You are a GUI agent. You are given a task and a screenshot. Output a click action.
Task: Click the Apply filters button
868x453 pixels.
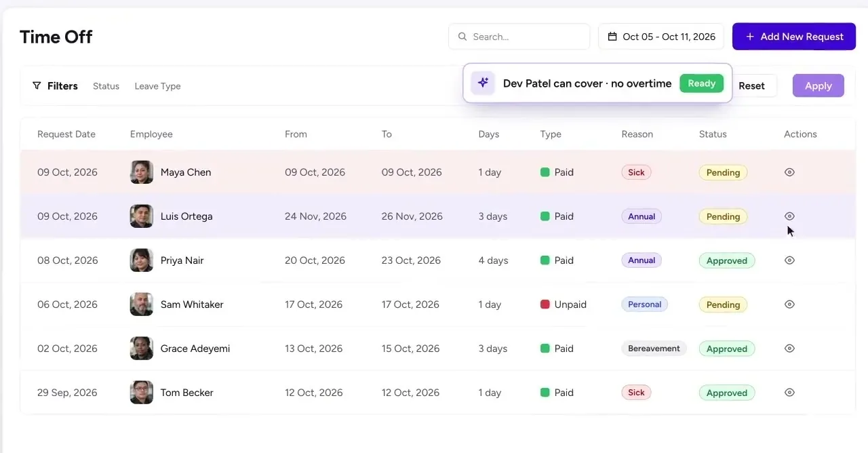818,86
